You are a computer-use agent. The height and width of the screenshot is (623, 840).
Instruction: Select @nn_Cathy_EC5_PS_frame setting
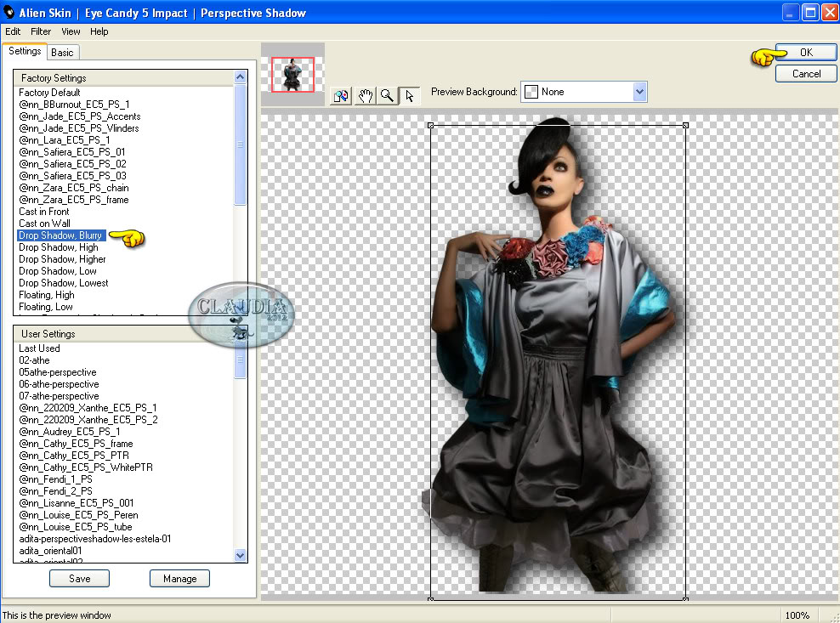point(76,444)
